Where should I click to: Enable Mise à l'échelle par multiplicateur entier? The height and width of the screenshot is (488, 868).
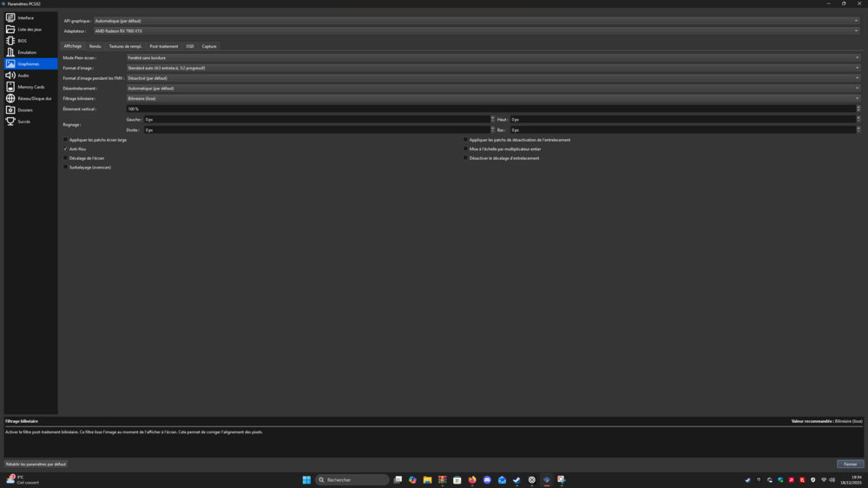[466, 149]
